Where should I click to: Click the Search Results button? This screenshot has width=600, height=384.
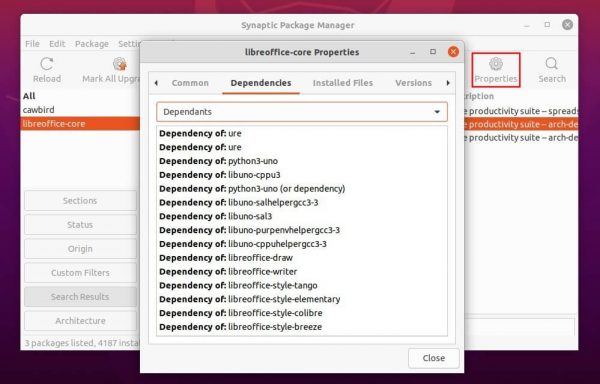[80, 297]
